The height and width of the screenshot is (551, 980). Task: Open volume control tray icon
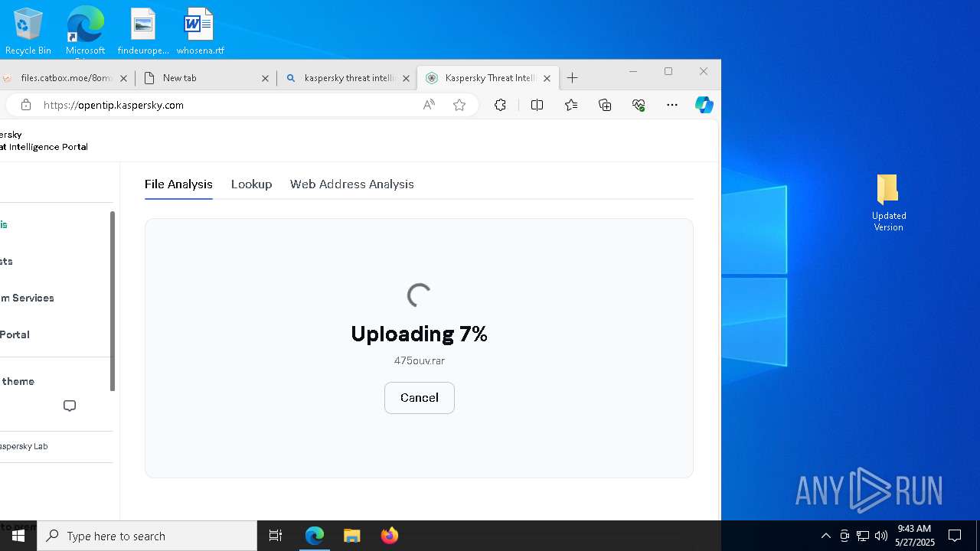(880, 536)
